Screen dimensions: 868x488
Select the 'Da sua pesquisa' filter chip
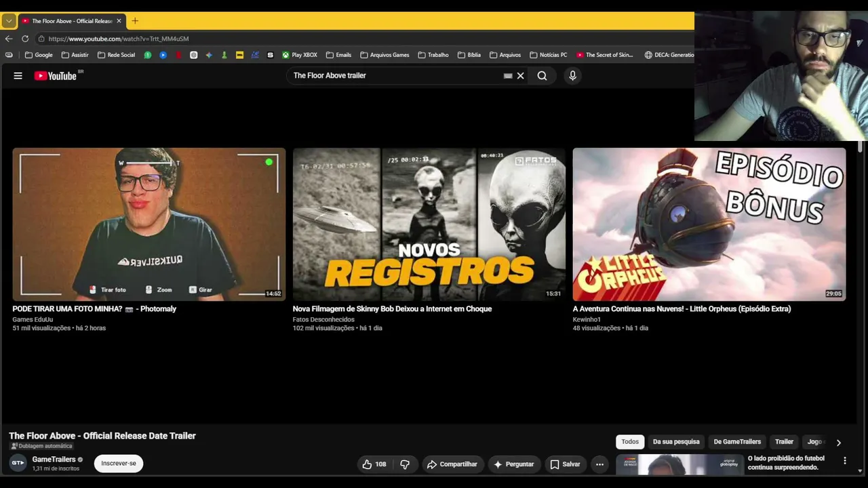pos(676,442)
